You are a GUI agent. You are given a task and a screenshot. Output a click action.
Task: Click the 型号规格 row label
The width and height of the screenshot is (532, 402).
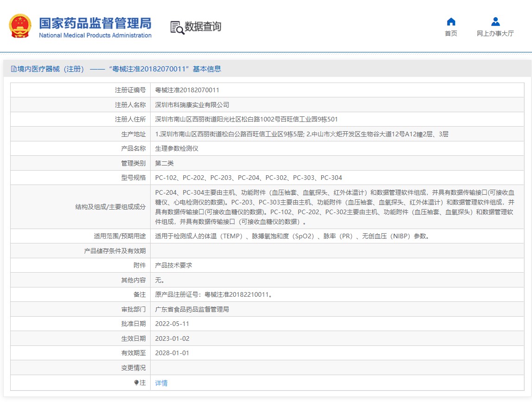(x=133, y=178)
